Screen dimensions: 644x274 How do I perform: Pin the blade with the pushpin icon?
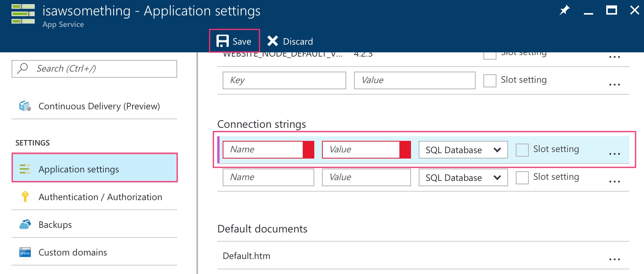point(564,10)
